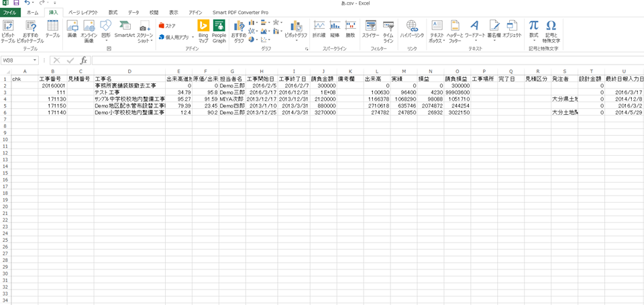Switch to the View (表示) tab

pyautogui.click(x=174, y=13)
